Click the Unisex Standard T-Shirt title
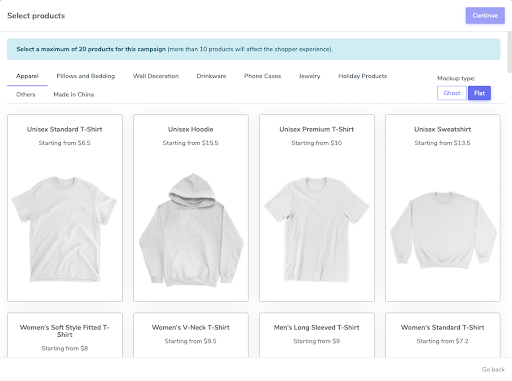Image resolution: width=512 pixels, height=381 pixels. pyautogui.click(x=65, y=129)
